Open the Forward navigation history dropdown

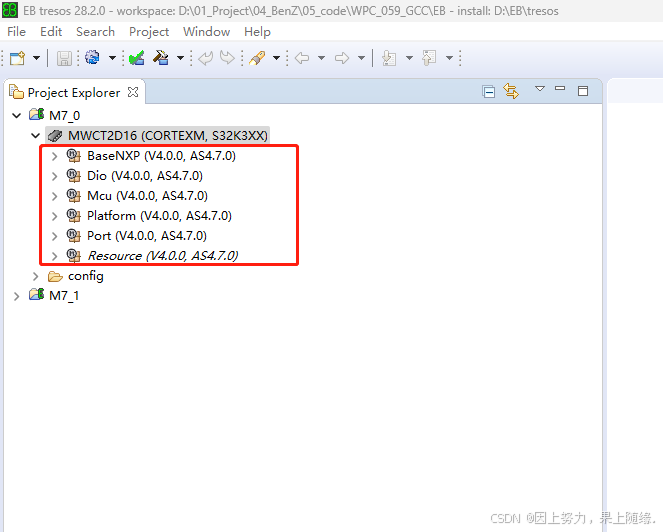click(361, 58)
